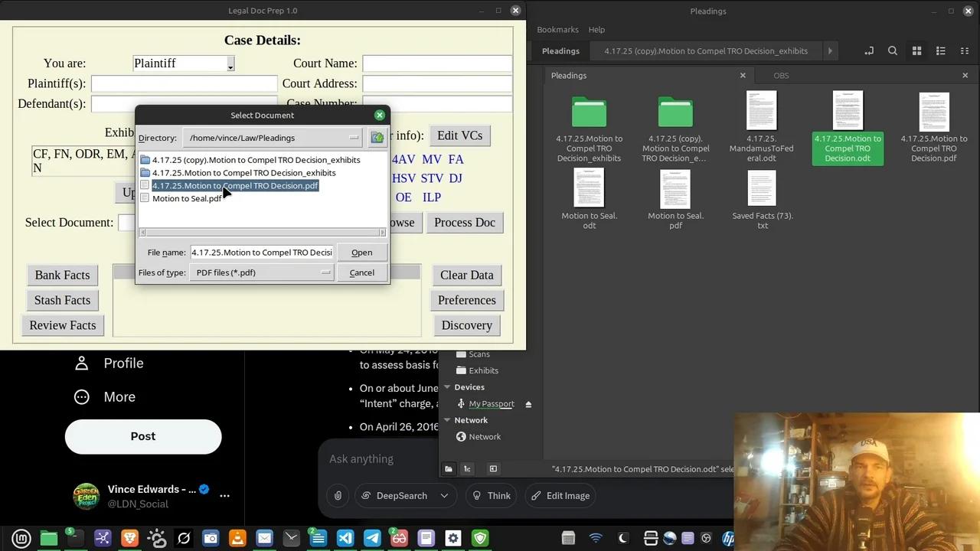Open the Wi-Fi network tray icon
980x551 pixels.
pos(596,538)
